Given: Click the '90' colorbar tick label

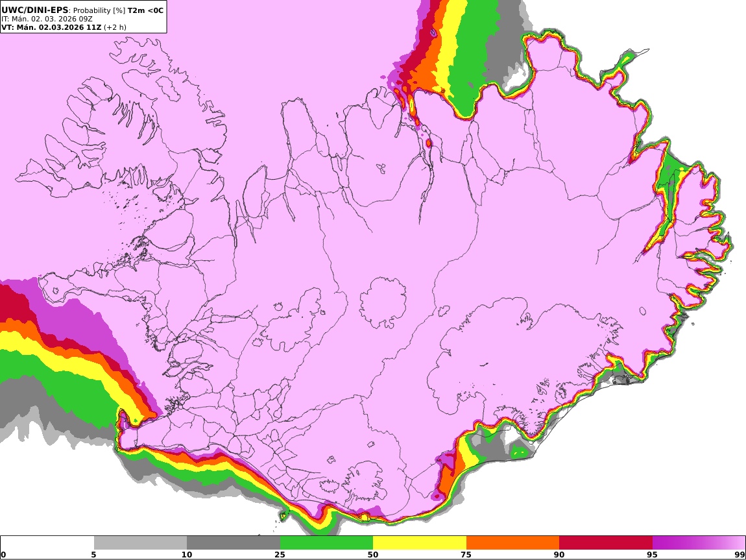Looking at the screenshot, I should click(x=559, y=555).
